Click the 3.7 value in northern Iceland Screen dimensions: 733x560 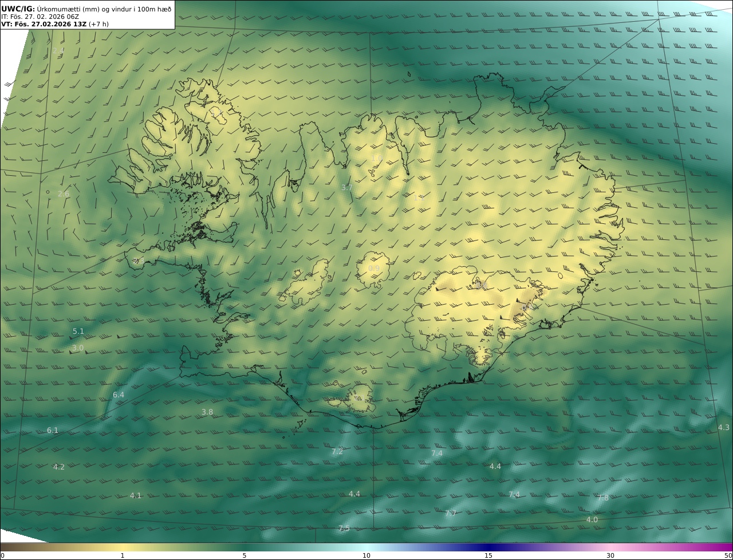(x=347, y=187)
